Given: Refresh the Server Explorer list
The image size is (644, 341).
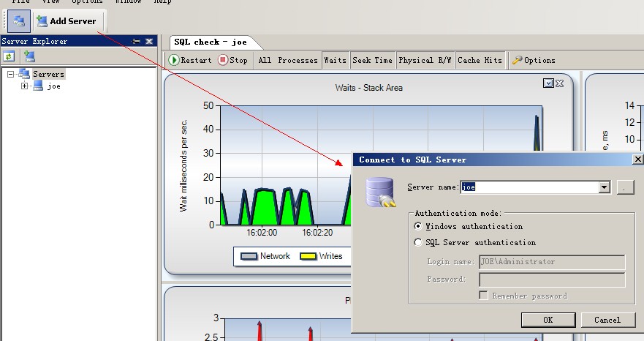Looking at the screenshot, I should pos(9,56).
